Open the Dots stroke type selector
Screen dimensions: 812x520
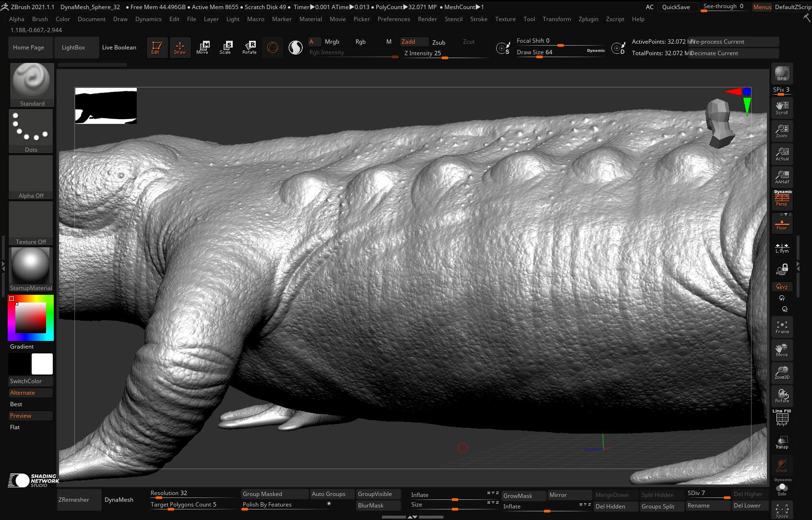[x=31, y=131]
